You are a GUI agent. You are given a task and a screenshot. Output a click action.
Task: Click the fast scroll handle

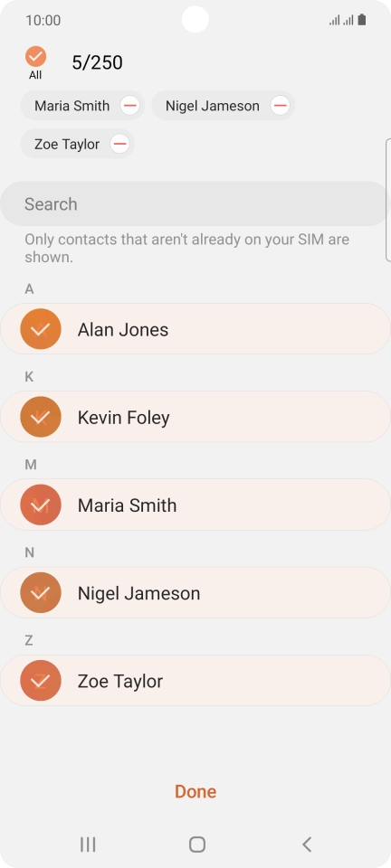(x=388, y=199)
